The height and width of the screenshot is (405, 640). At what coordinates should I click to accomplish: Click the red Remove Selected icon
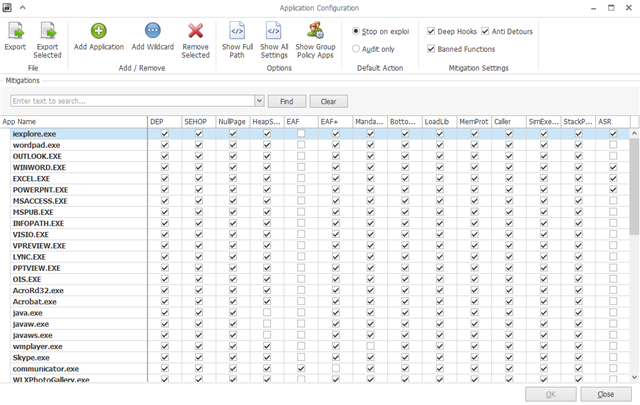(196, 31)
